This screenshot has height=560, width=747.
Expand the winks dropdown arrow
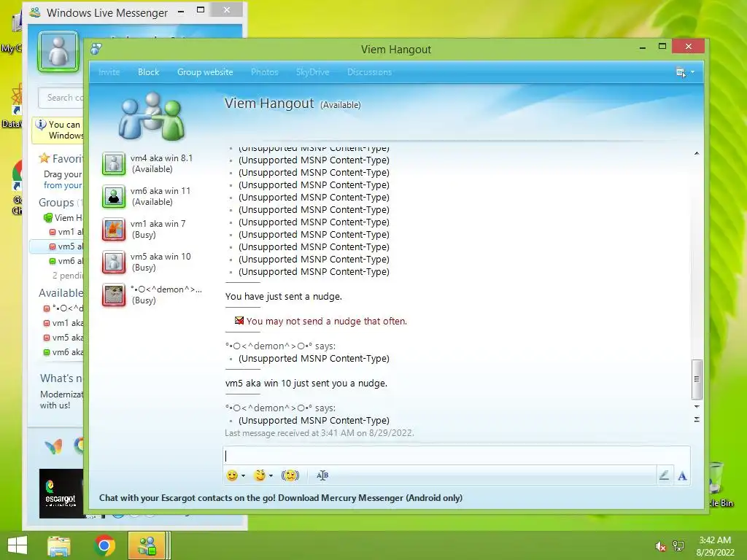[271, 475]
